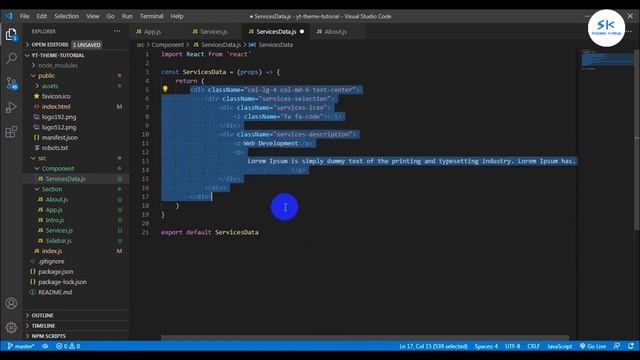This screenshot has width=640, height=360.
Task: Select the ServicesData.js editor tab
Action: click(x=276, y=31)
